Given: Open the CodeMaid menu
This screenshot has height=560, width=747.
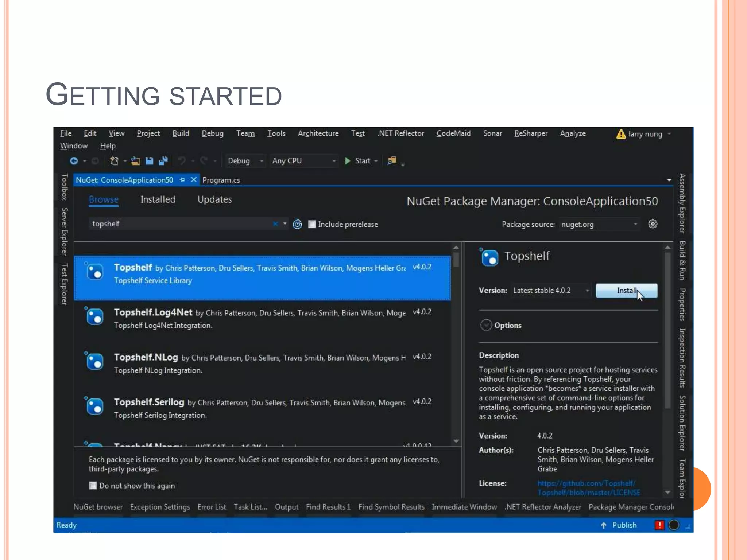Looking at the screenshot, I should pos(453,133).
